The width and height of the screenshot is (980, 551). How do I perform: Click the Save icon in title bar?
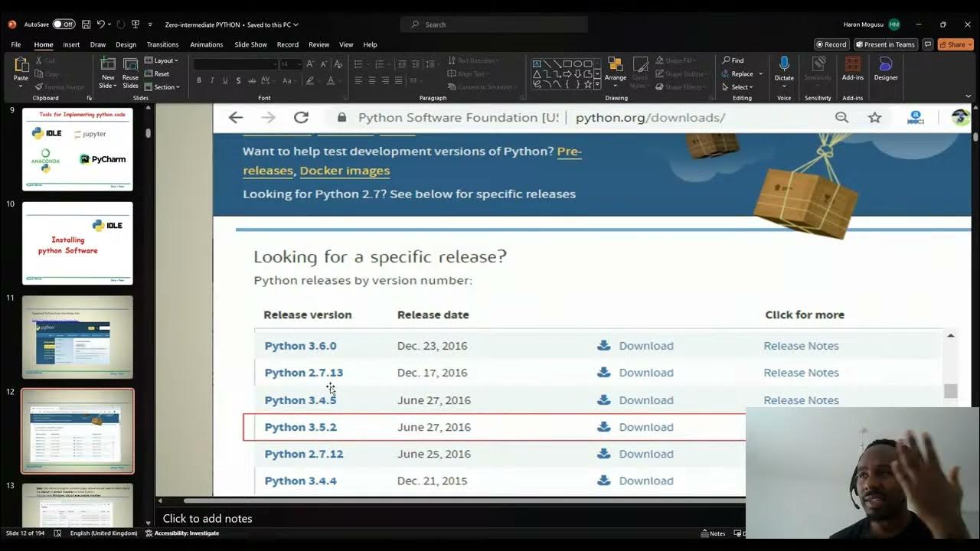(x=86, y=24)
